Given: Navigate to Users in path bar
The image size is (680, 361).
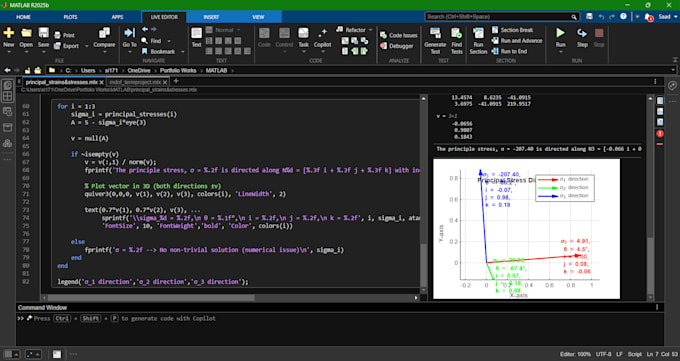Looking at the screenshot, I should tap(88, 70).
